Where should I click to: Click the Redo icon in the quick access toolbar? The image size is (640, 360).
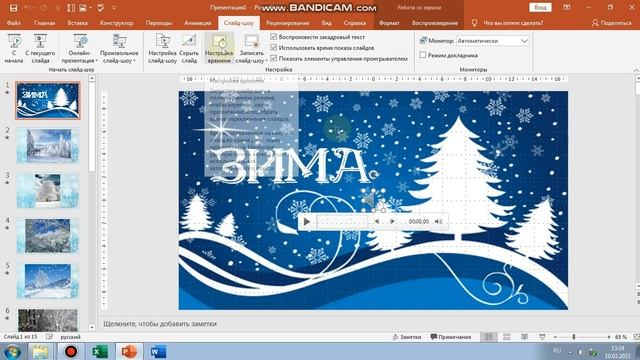coord(43,8)
